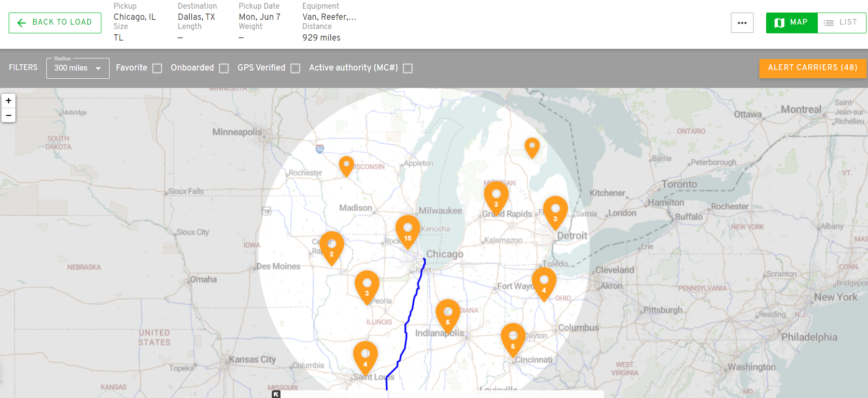This screenshot has width=868, height=398.
Task: Tick the Favorite filter checkbox
Action: (157, 69)
